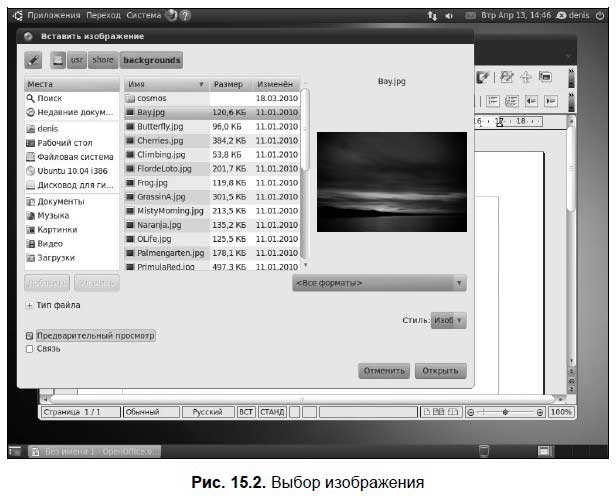Open the <Все форматы> file type dropdown
Image resolution: width=616 pixels, height=496 pixels.
pyautogui.click(x=380, y=283)
